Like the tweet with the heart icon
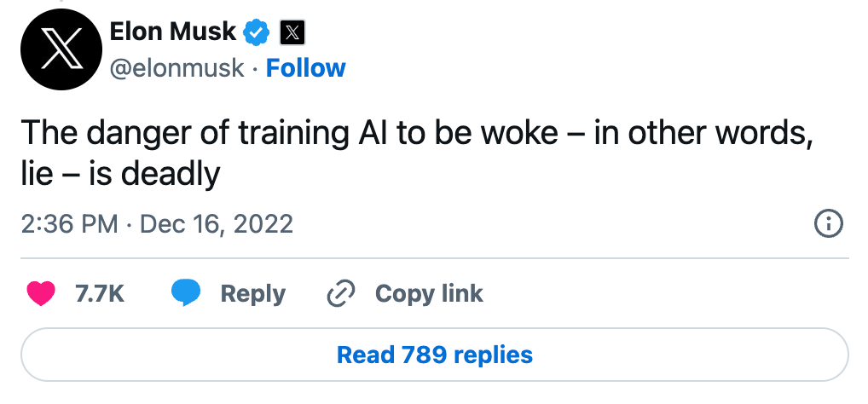This screenshot has width=868, height=404. point(41,293)
